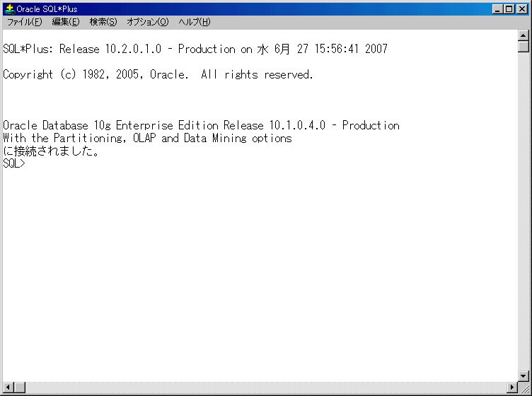Close the SQL*Plus window
The image size is (532, 396).
point(522,9)
